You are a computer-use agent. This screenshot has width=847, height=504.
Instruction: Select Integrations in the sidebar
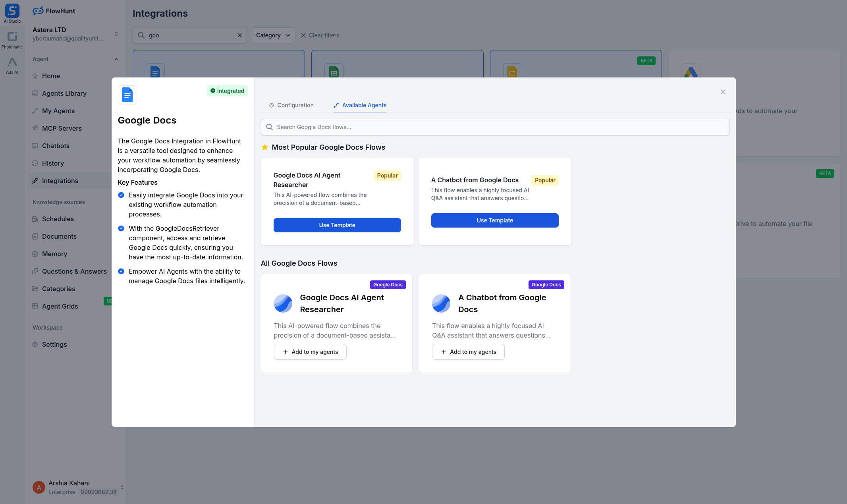coord(60,181)
